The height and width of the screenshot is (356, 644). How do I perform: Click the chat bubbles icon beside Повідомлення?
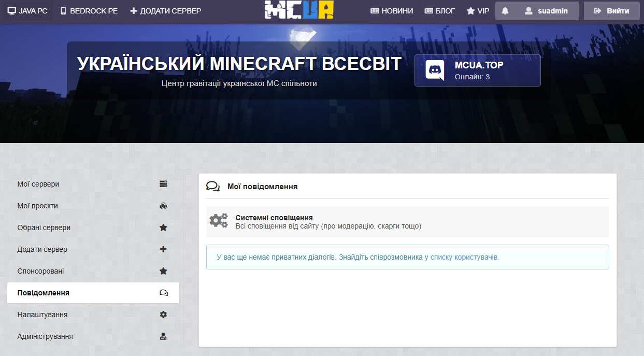[x=164, y=293]
